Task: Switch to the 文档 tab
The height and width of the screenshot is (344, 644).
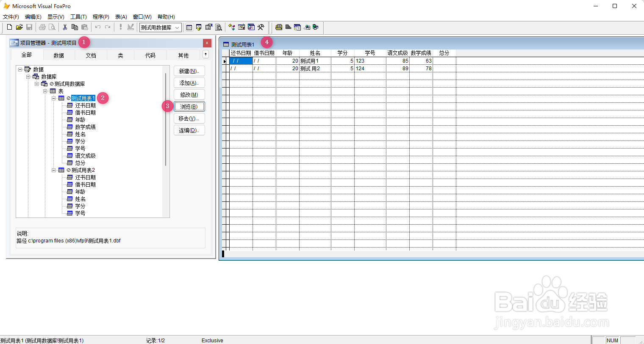Action: (x=91, y=55)
